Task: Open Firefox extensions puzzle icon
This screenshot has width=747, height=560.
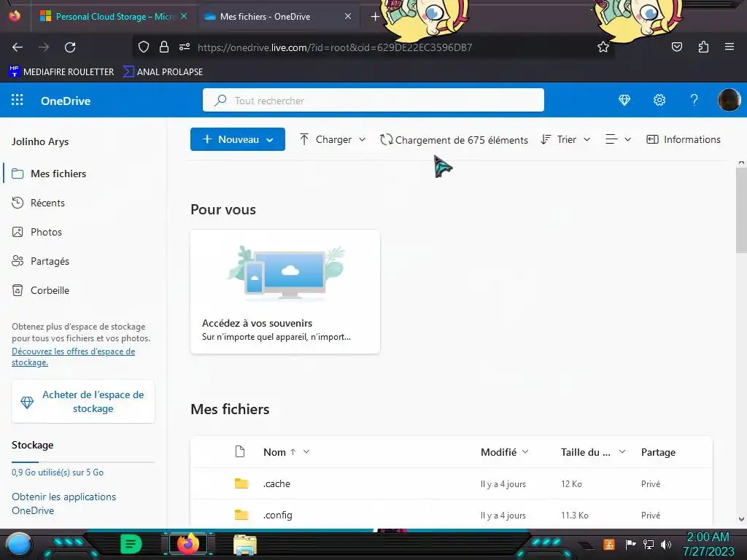Action: 703,47
